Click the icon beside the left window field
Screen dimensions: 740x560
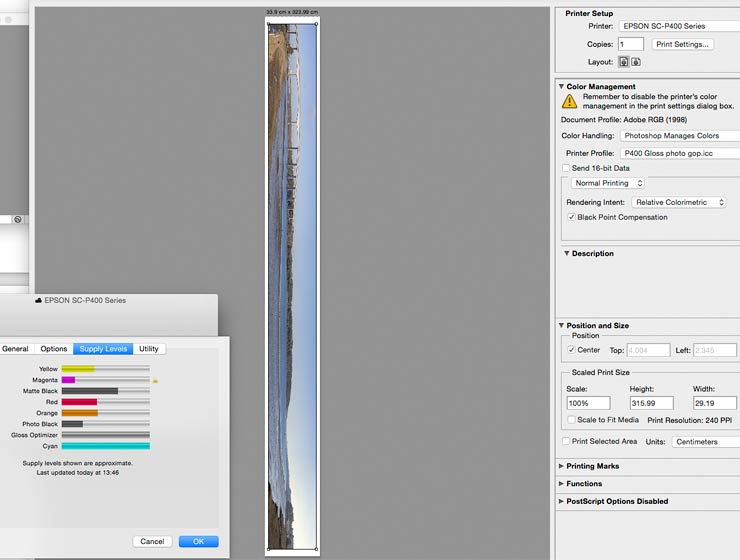[17, 219]
